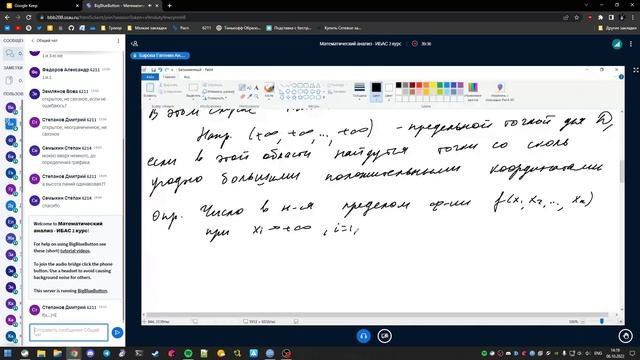Open the line thickness dropdown in Paint
Screen dimensions: 640x360
pyautogui.click(x=359, y=90)
